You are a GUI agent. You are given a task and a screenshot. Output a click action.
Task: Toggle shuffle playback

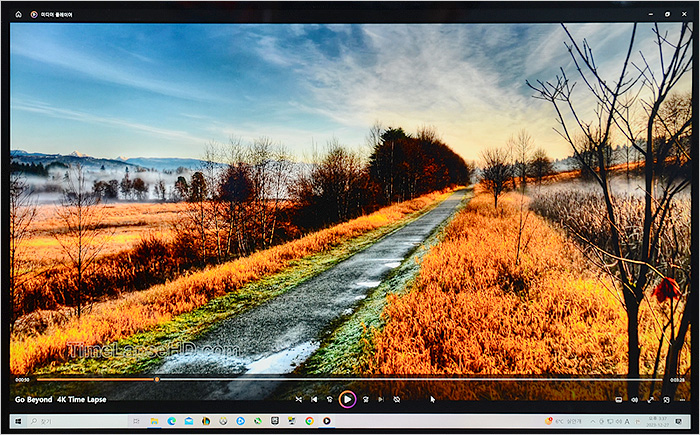tap(298, 399)
